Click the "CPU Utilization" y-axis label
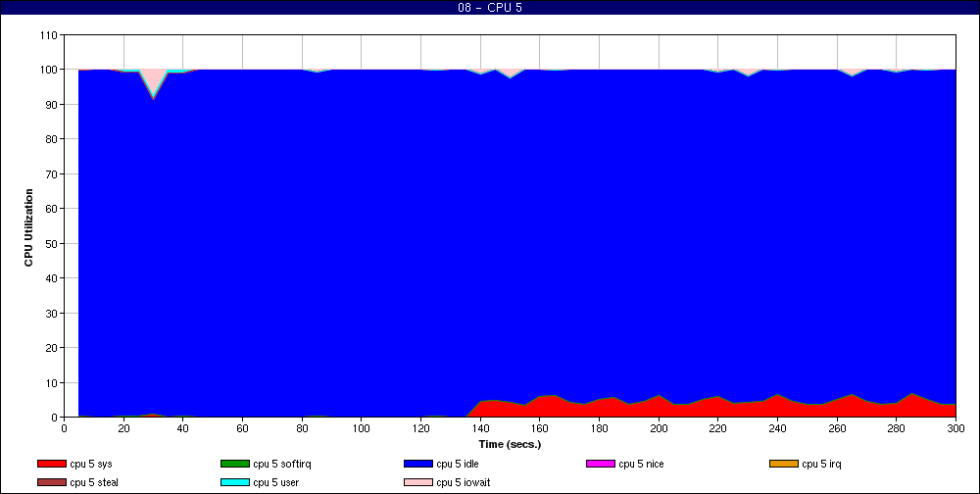This screenshot has height=494, width=980. (x=28, y=227)
